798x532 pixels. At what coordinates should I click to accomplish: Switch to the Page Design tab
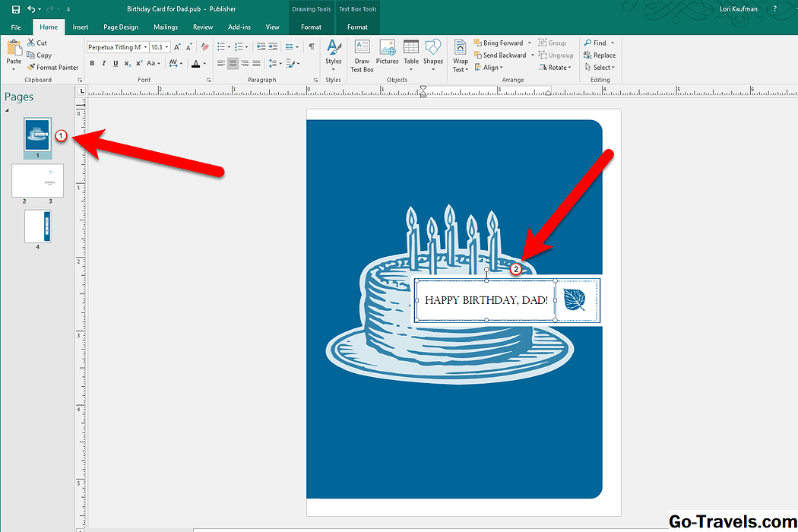point(121,27)
